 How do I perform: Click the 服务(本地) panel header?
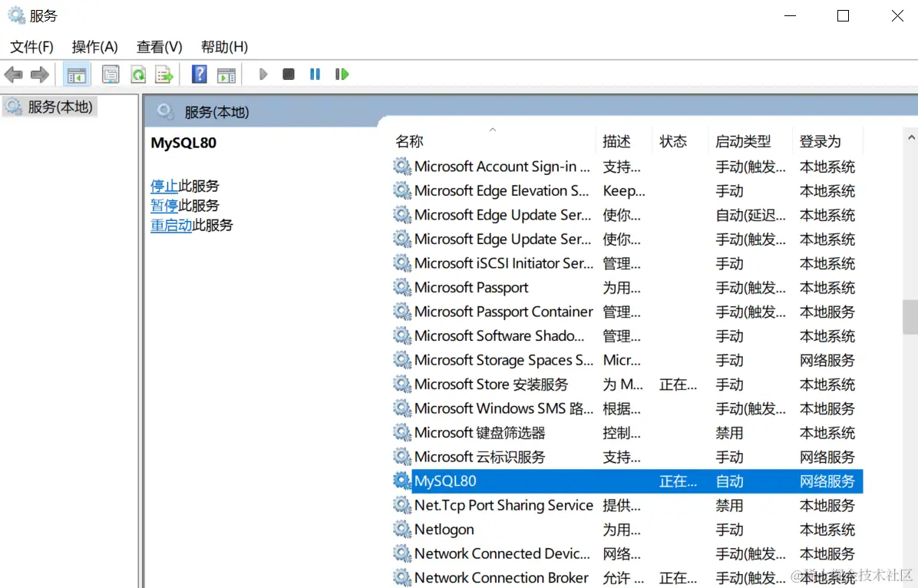(x=216, y=112)
